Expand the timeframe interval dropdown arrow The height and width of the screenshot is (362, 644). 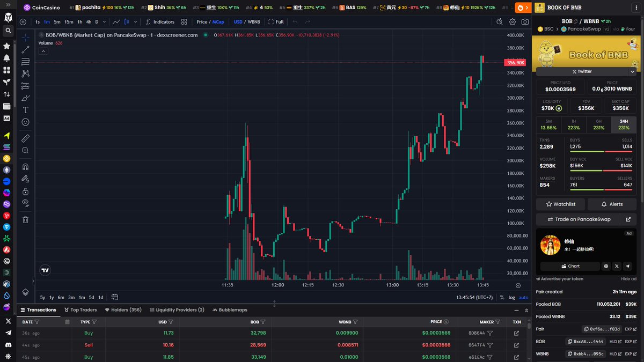click(104, 22)
